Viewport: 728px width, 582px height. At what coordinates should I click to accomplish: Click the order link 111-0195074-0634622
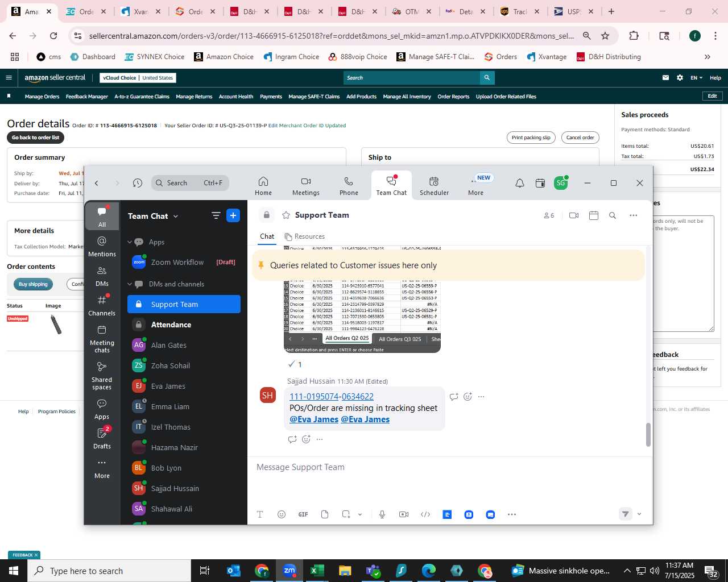(x=332, y=397)
